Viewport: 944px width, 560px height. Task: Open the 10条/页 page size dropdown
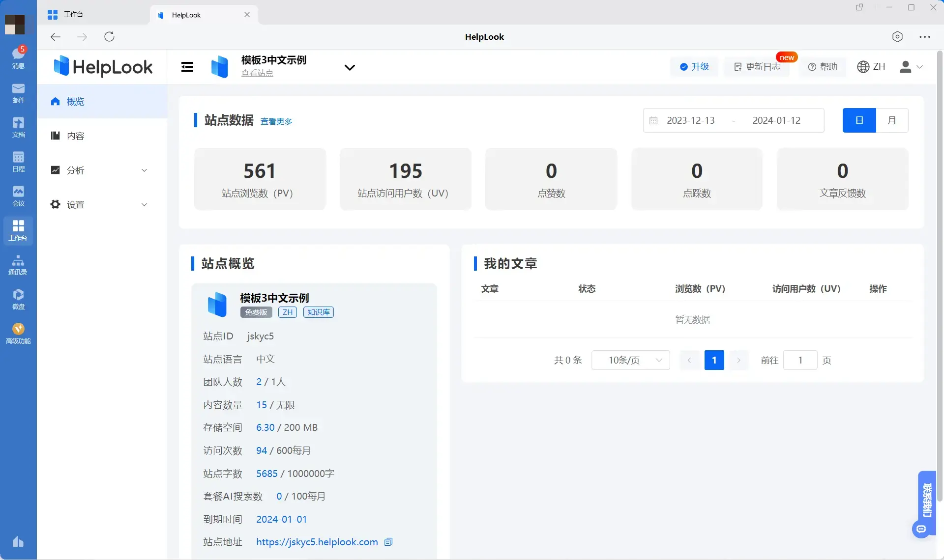point(630,360)
